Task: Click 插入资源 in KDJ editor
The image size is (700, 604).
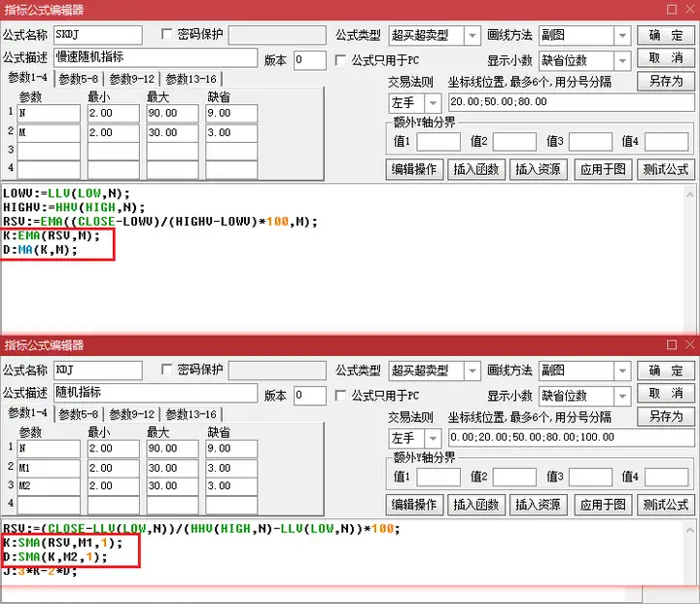Action: pyautogui.click(x=539, y=505)
